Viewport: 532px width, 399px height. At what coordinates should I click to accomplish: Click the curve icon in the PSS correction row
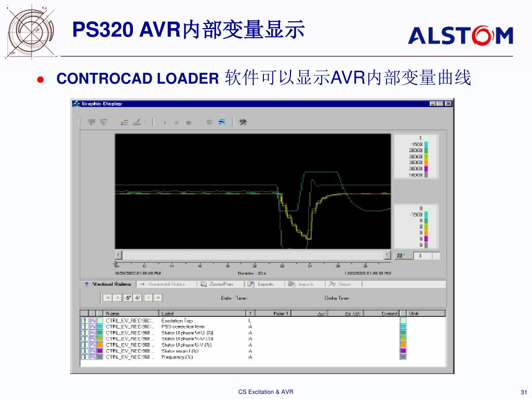click(x=92, y=327)
